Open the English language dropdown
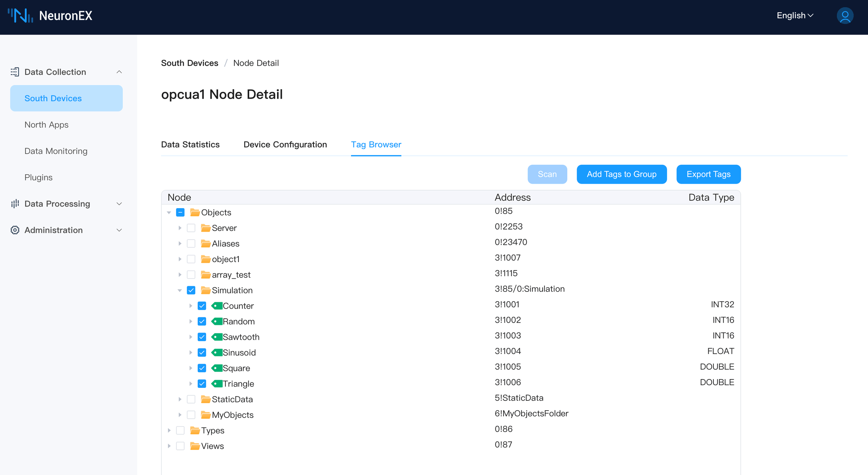868x475 pixels. point(795,15)
